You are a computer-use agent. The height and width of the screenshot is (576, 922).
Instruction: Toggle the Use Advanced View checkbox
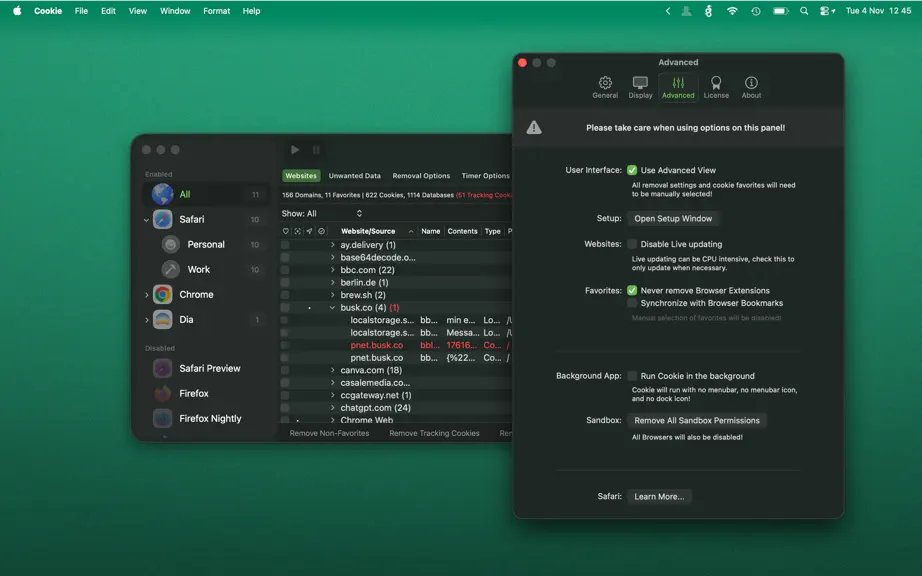pos(632,170)
